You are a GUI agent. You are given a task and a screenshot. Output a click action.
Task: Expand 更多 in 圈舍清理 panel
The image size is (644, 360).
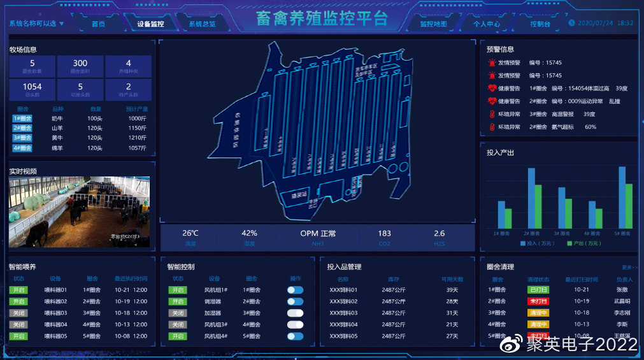click(x=629, y=268)
